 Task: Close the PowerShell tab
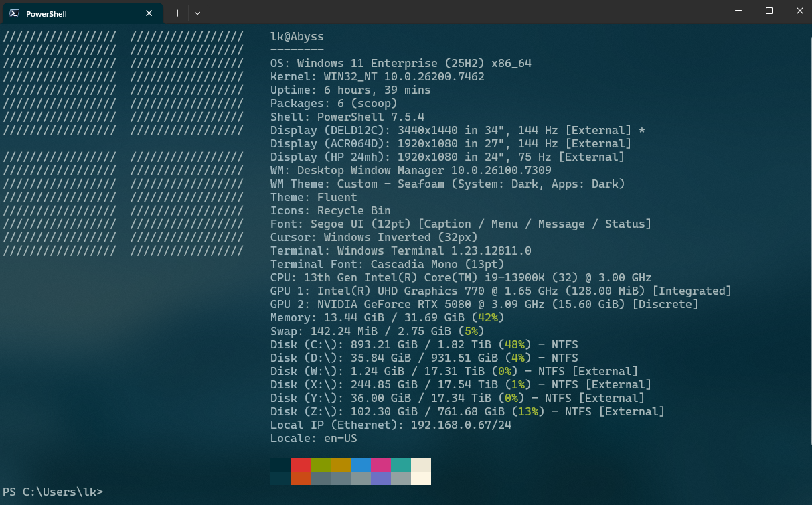(x=151, y=13)
